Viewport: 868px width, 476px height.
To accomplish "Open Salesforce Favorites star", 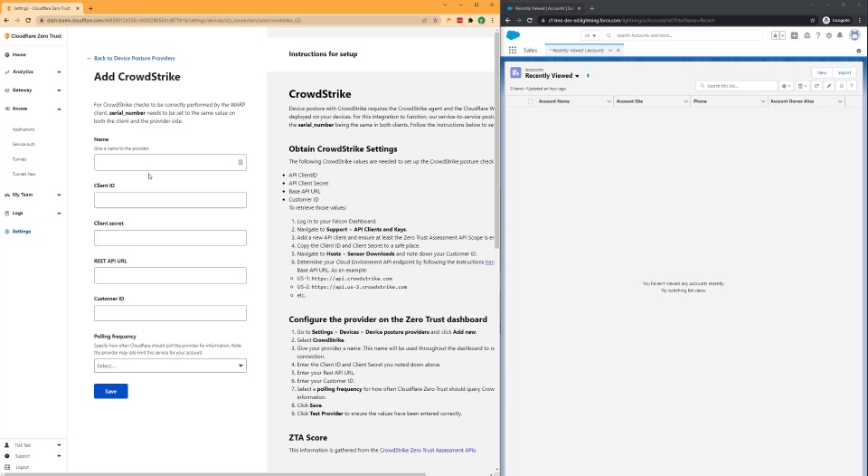I will tap(776, 35).
